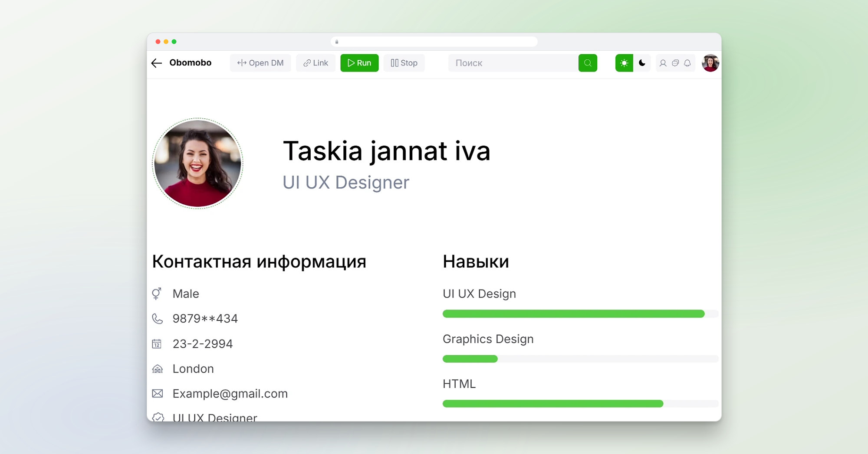Click the Male gender text
The image size is (868, 454).
[186, 294]
